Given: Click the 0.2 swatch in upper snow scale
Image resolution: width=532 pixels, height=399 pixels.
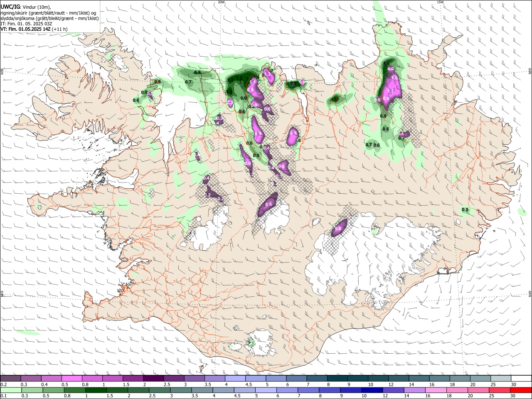Looking at the screenshot, I should click(x=10, y=378).
